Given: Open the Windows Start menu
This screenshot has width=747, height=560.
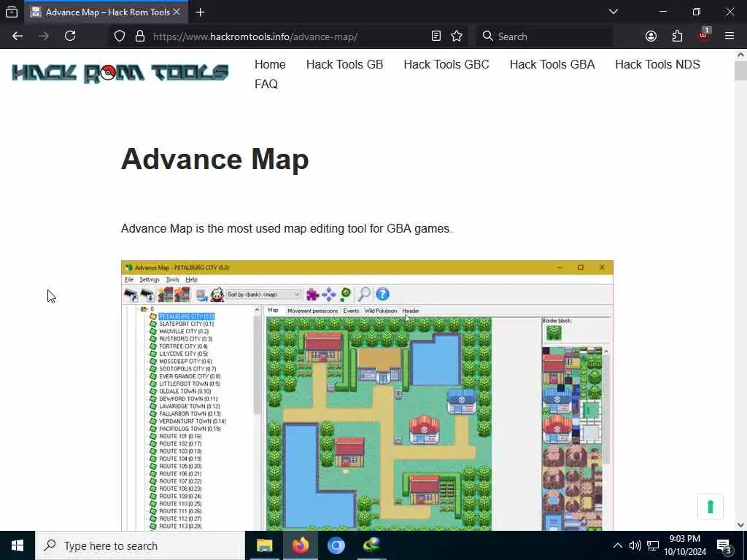Looking at the screenshot, I should [x=18, y=545].
